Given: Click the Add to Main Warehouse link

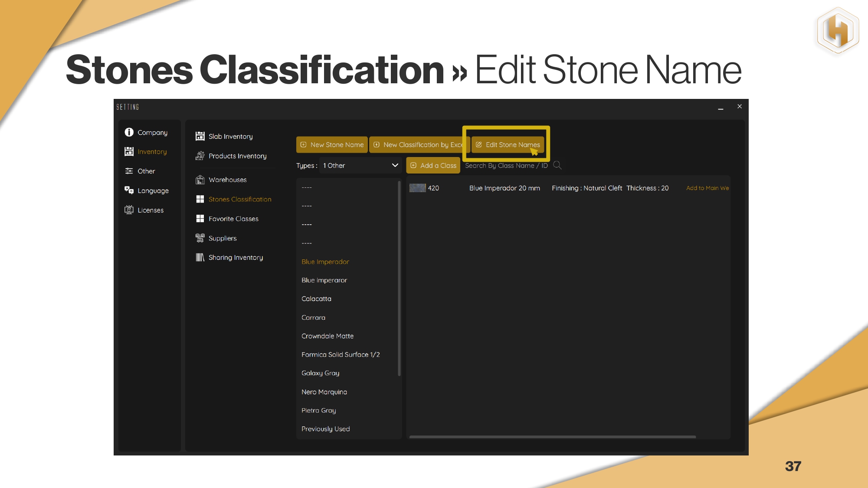Looking at the screenshot, I should 707,188.
